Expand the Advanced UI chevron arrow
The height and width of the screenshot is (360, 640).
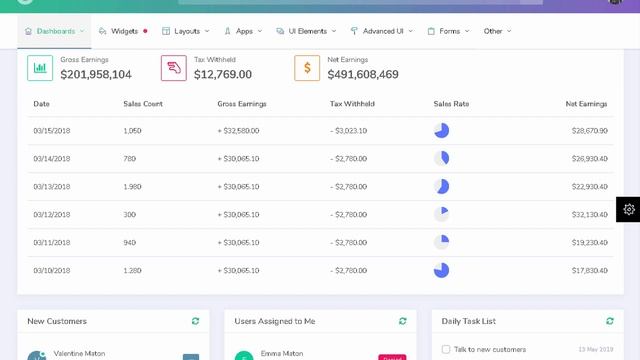coord(411,31)
